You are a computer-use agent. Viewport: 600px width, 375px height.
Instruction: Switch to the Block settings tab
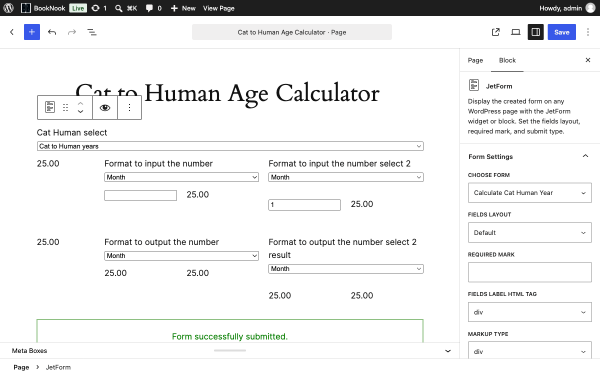click(x=507, y=60)
